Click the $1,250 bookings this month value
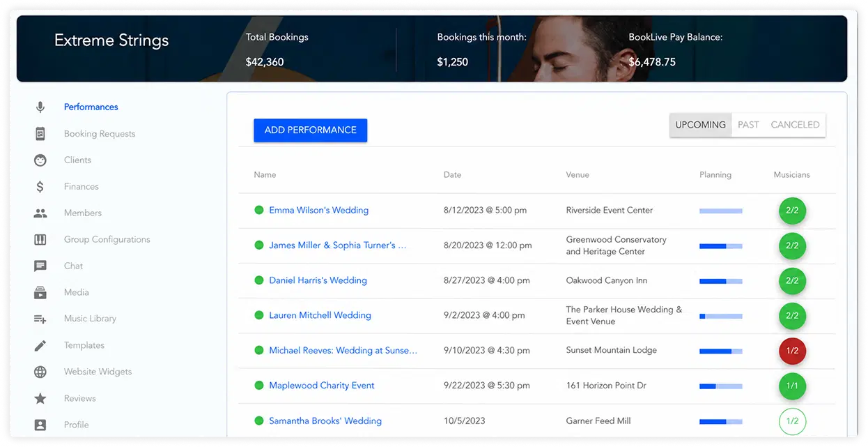Image resolution: width=868 pixels, height=447 pixels. tap(453, 62)
